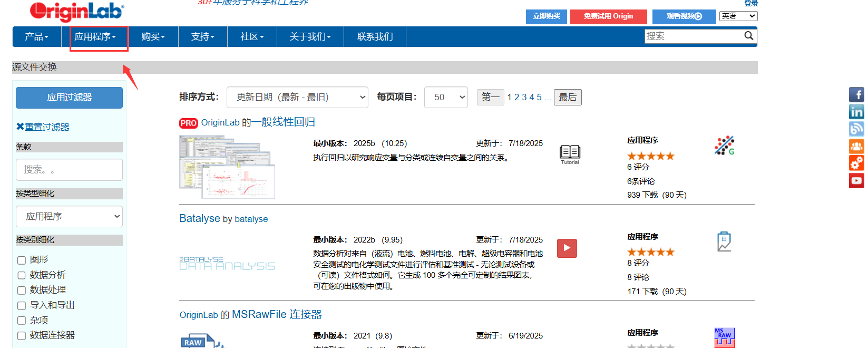Go to the first page with 第一
The height and width of the screenshot is (348, 868).
pyautogui.click(x=490, y=97)
